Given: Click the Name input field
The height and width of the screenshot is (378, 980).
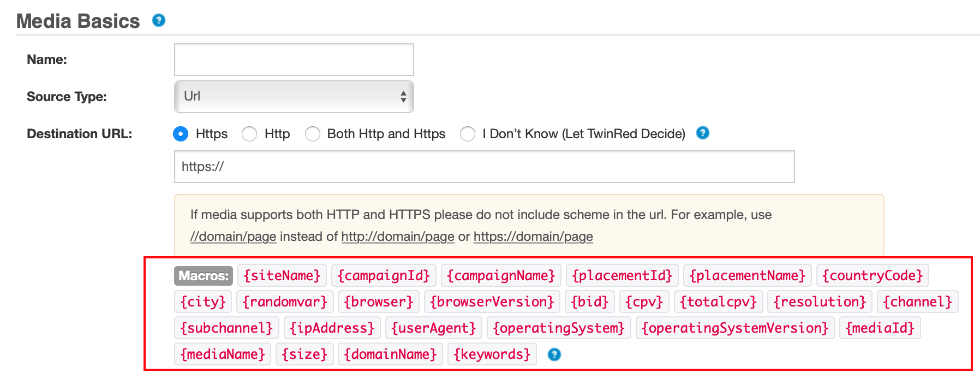Looking at the screenshot, I should click(294, 60).
